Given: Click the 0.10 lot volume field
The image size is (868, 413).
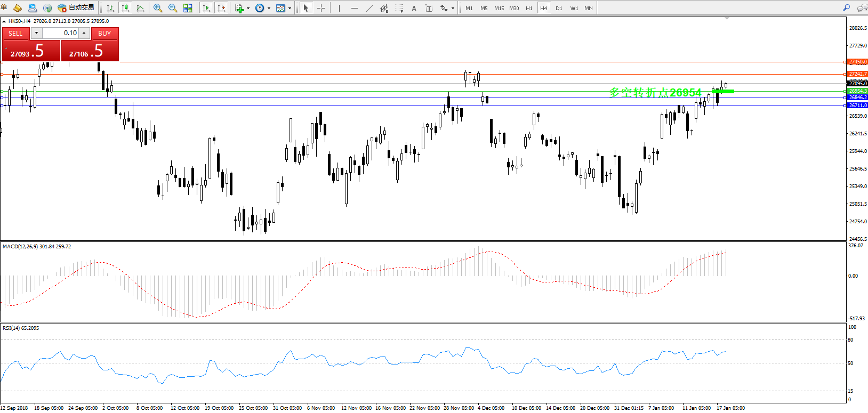Looking at the screenshot, I should (x=60, y=33).
